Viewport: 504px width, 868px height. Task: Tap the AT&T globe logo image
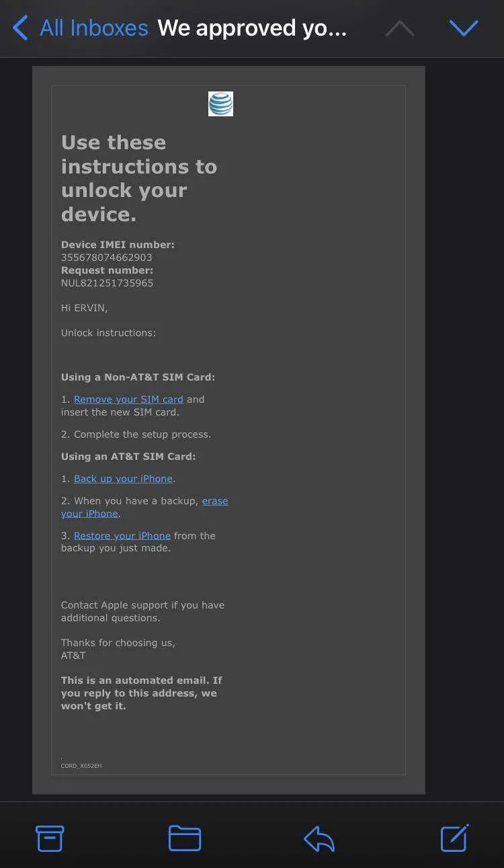point(220,104)
